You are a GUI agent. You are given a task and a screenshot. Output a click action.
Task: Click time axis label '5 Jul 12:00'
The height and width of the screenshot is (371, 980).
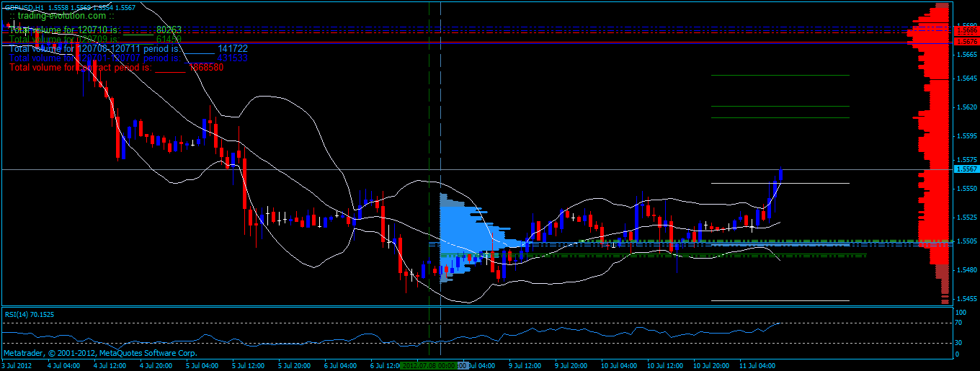pos(247,365)
